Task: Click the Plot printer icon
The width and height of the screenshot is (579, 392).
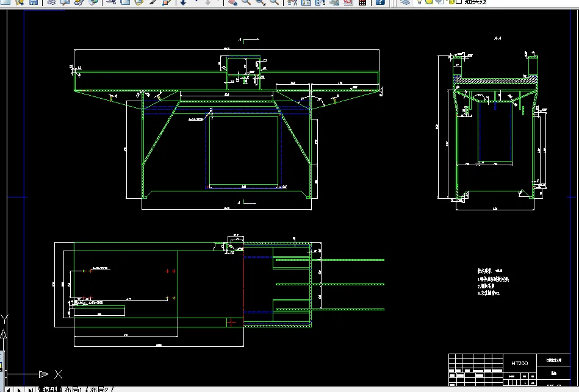Action: point(51,2)
